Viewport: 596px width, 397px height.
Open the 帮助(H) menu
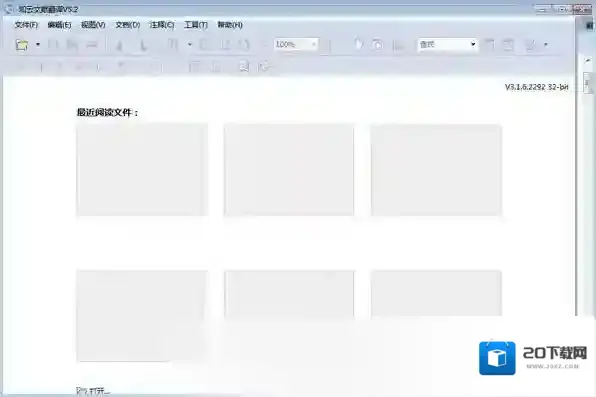[230, 25]
